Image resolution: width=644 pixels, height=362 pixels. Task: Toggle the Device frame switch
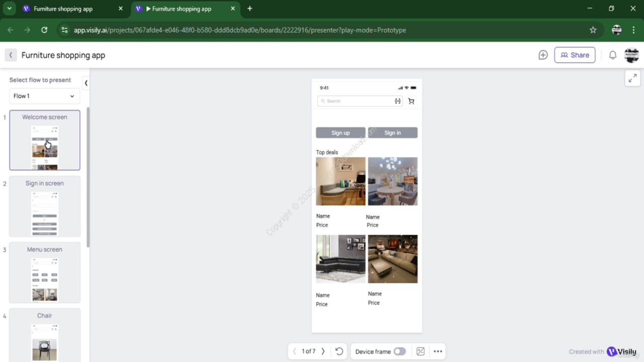[399, 351]
